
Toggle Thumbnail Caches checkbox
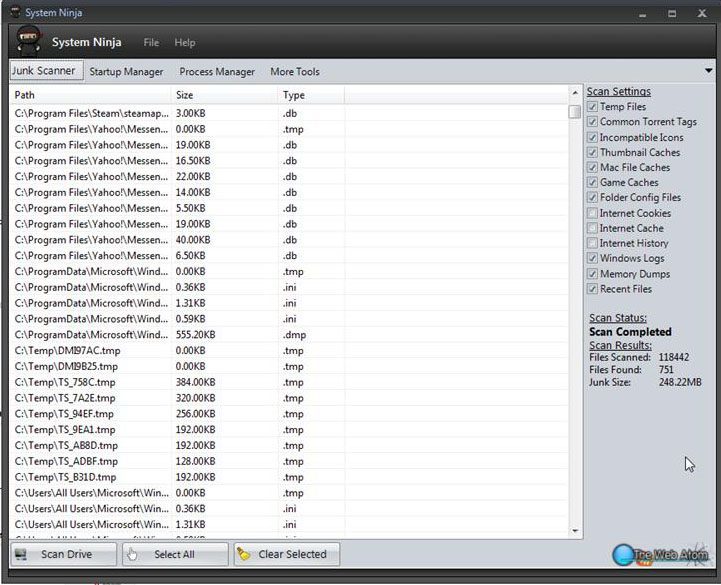(x=592, y=152)
